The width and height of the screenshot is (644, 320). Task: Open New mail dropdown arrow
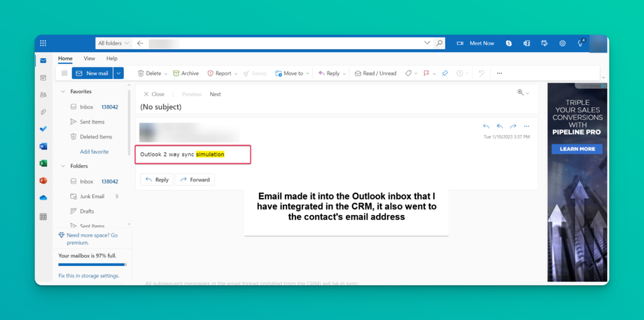coord(118,73)
